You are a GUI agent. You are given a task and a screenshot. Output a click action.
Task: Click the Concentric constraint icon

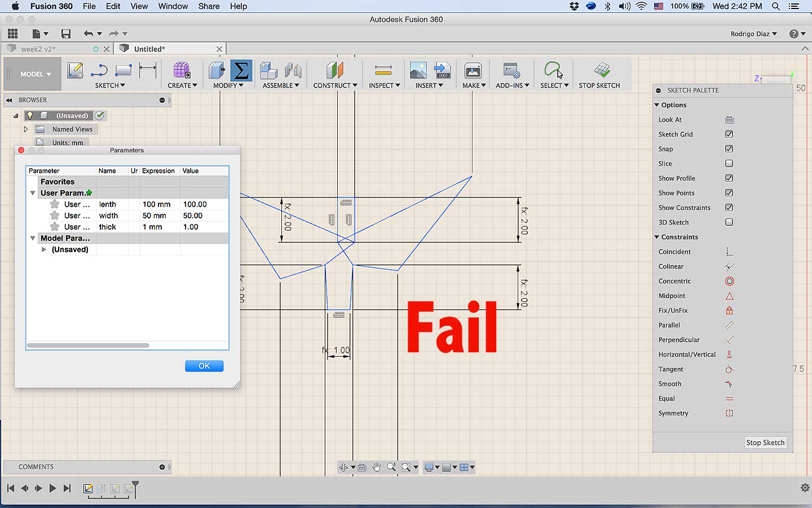click(729, 281)
